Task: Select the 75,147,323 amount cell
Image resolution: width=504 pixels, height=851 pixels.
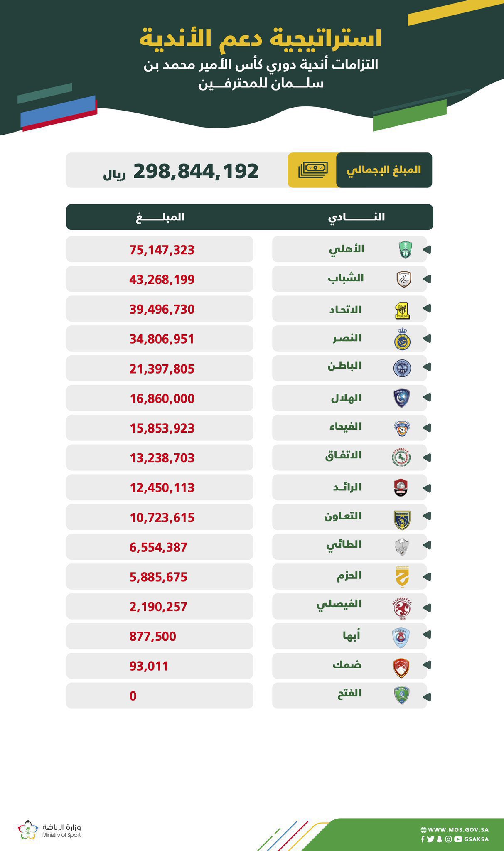Action: point(162,250)
